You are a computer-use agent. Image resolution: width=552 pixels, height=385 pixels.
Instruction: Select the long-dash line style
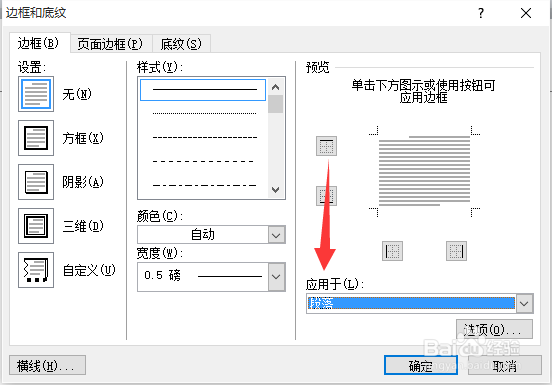tap(203, 162)
